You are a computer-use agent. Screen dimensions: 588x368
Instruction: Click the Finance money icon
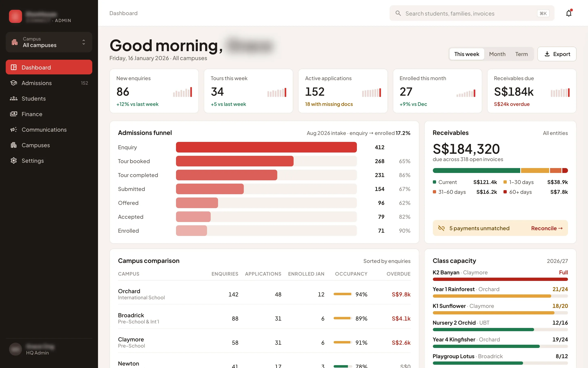(x=14, y=114)
